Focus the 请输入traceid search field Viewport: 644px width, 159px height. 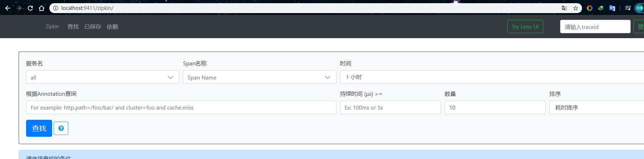tap(595, 26)
